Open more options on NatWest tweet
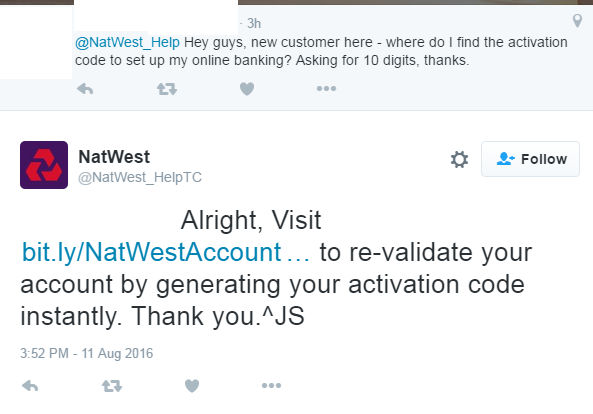The width and height of the screenshot is (593, 414). (x=272, y=385)
